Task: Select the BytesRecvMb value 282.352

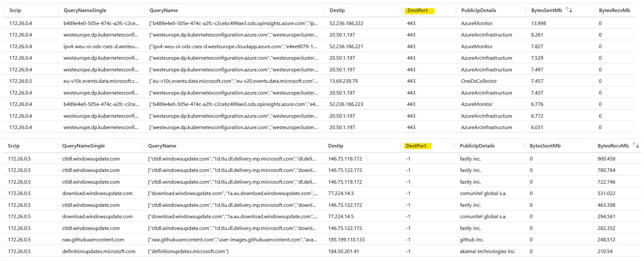Action: click(606, 228)
